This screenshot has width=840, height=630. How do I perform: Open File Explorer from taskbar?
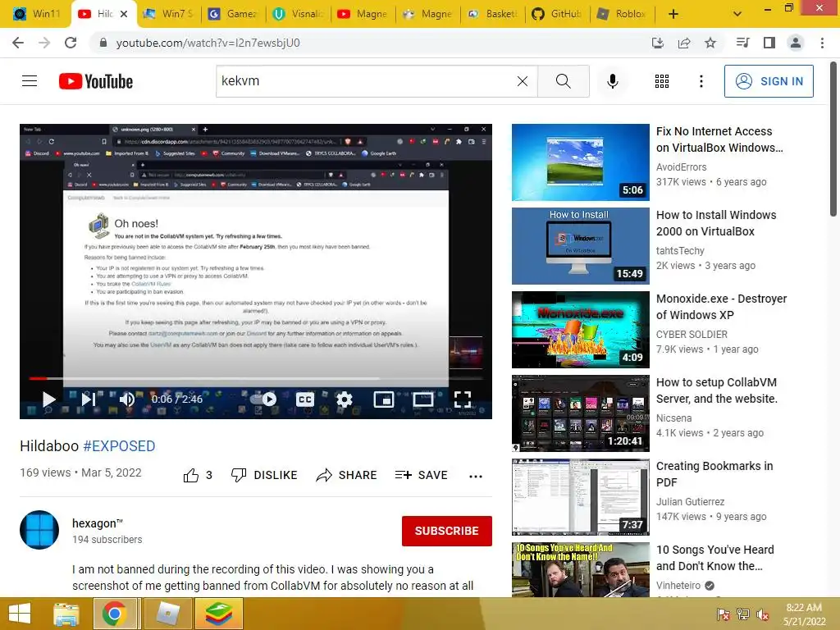[66, 614]
